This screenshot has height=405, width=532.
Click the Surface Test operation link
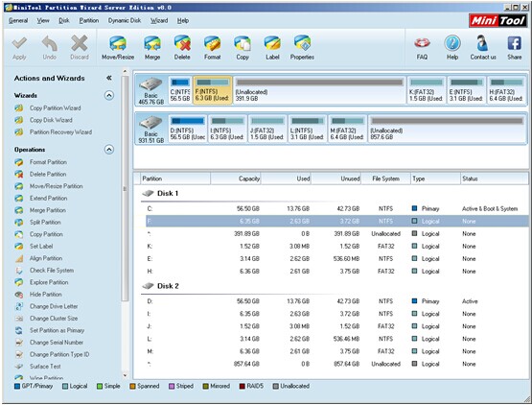point(45,367)
